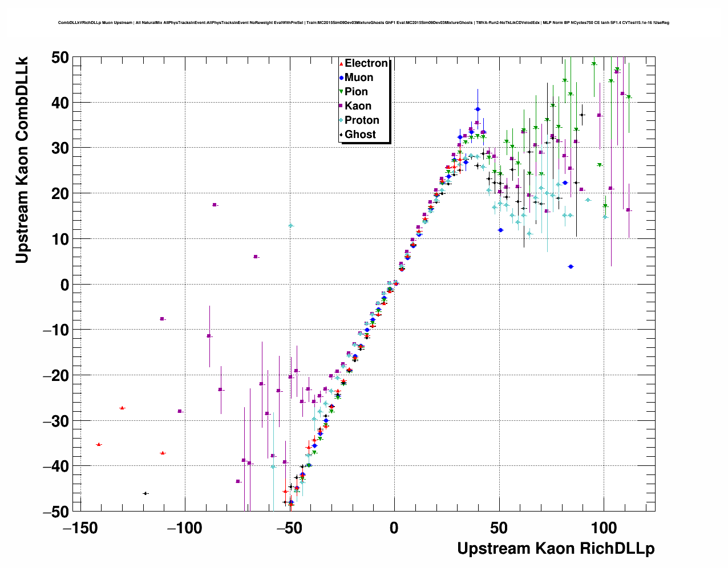Click the y-axis tick label −20
This screenshot has height=568, width=728.
click(55, 375)
